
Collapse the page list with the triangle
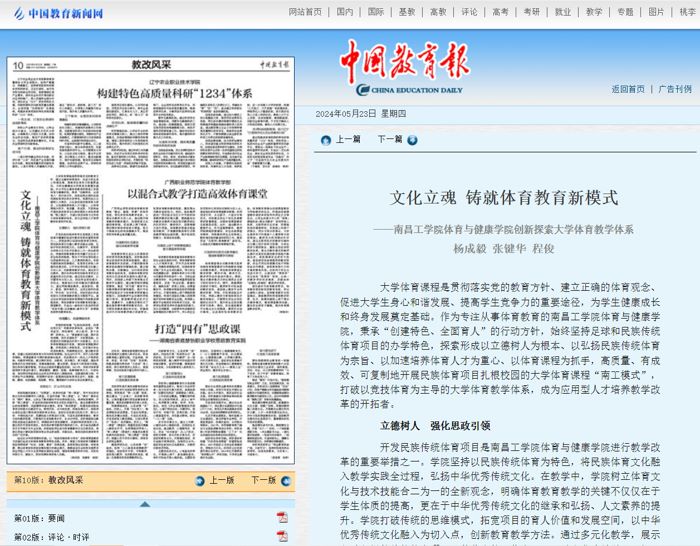pyautogui.click(x=145, y=504)
